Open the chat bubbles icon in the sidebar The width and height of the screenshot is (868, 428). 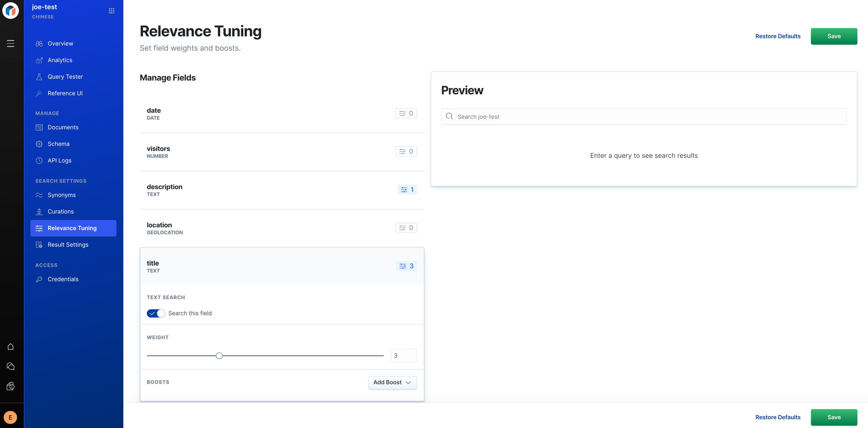[x=11, y=367]
